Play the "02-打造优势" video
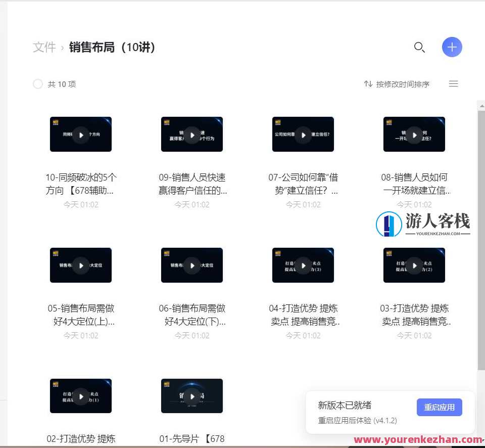485x448 pixels. 81,396
